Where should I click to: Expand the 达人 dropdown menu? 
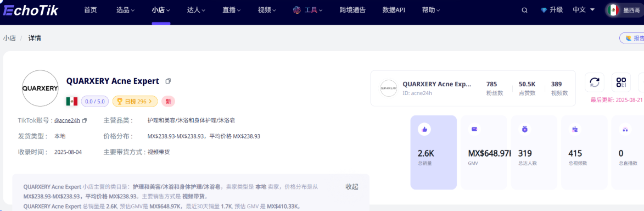point(197,10)
